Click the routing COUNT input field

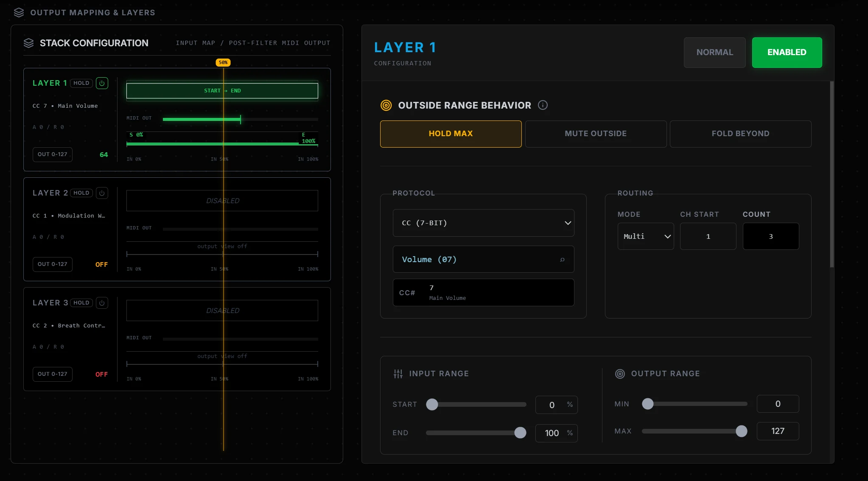[771, 236]
